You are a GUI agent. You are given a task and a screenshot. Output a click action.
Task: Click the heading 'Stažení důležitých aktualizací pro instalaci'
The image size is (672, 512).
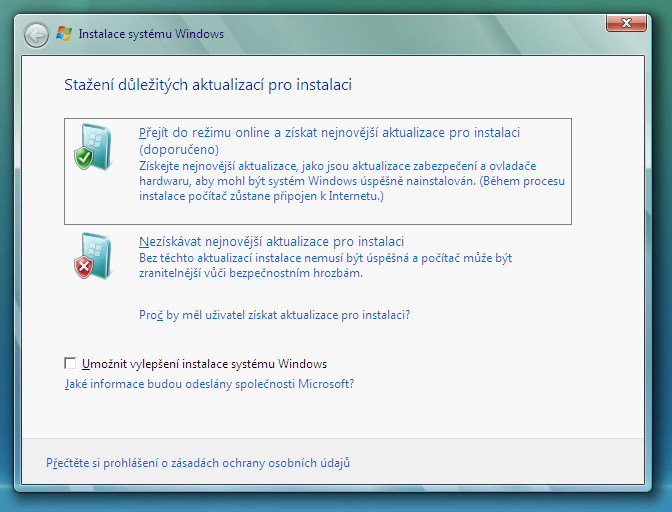[x=208, y=85]
